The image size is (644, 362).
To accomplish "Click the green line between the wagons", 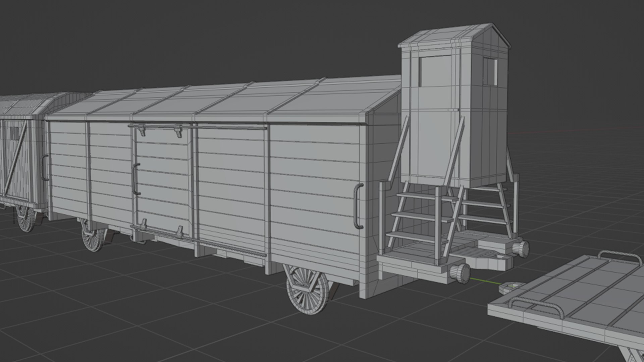I will (485, 281).
